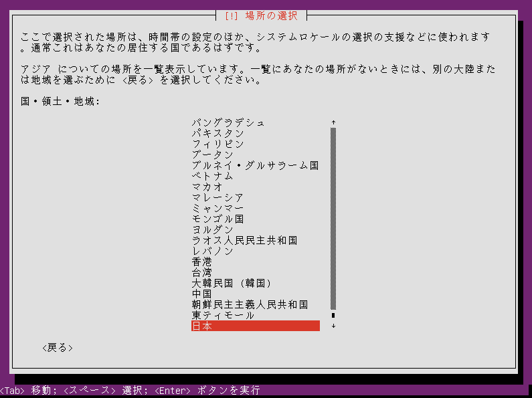Click the scrollbar position marker block
Viewport: 532px width, 398px height.
tap(333, 315)
